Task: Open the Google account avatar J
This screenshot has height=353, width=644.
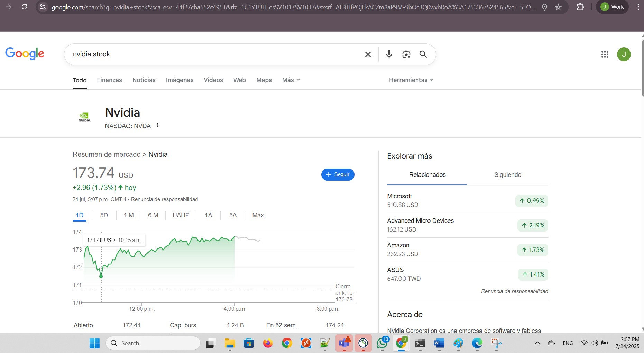Action: point(624,54)
